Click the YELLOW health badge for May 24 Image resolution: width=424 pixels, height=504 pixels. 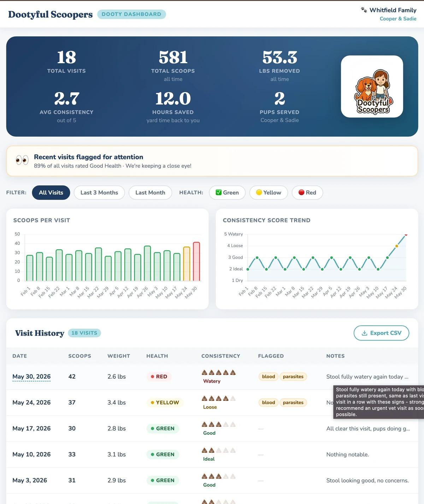165,402
